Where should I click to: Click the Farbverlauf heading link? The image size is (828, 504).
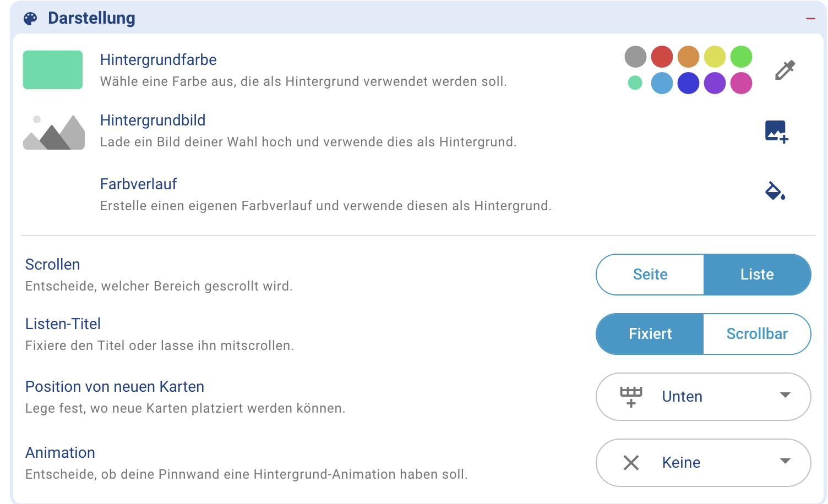(x=138, y=184)
